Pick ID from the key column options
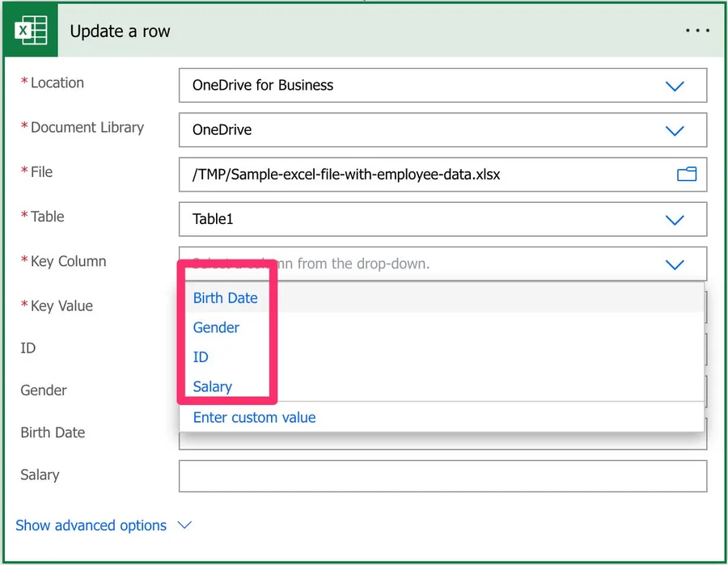This screenshot has width=728, height=565. click(x=201, y=357)
